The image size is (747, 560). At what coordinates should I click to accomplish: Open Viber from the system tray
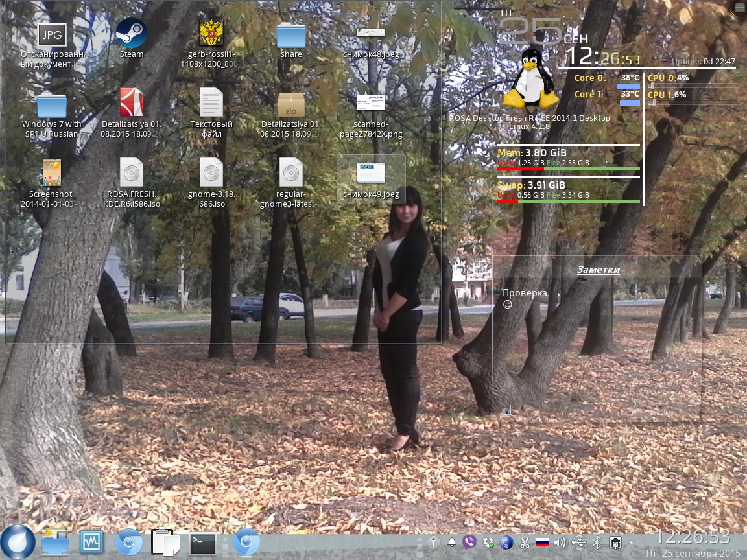(x=469, y=542)
